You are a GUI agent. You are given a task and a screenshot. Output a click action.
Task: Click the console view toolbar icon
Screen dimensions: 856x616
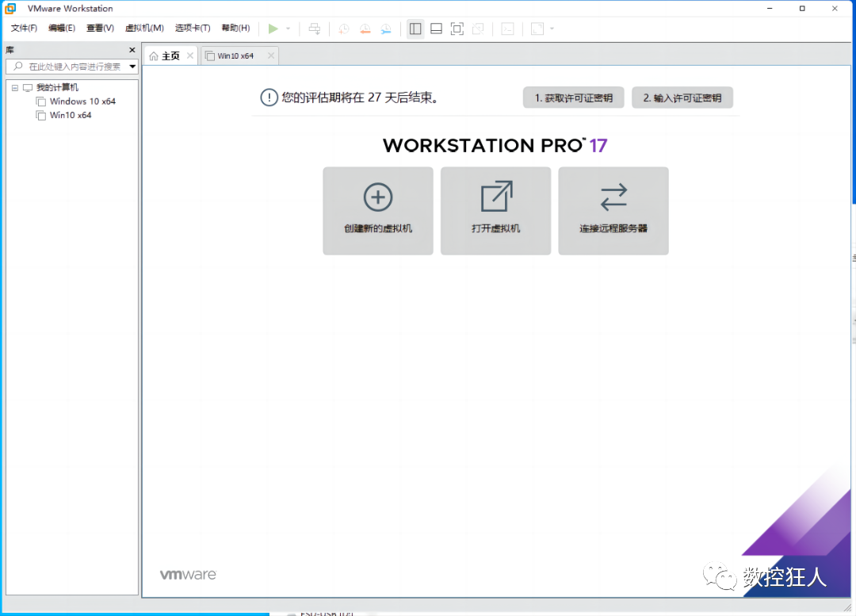(508, 29)
